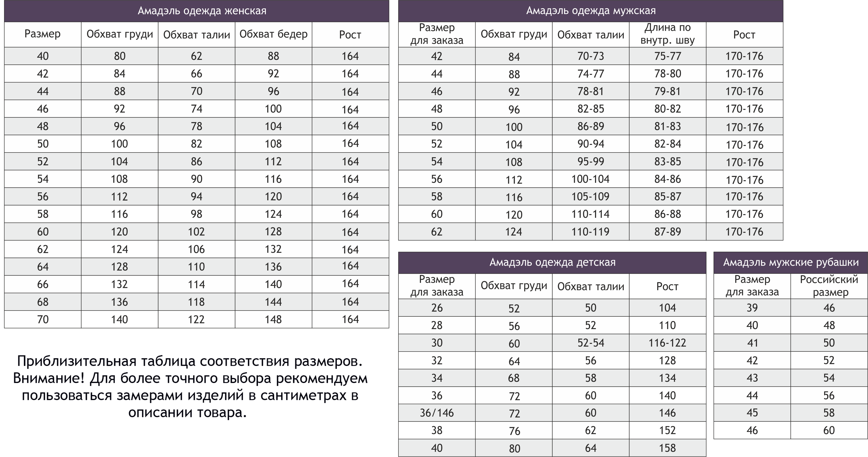Select the men's inseam value '75-77'
Image resolution: width=868 pixels, height=457 pixels.
pos(668,56)
